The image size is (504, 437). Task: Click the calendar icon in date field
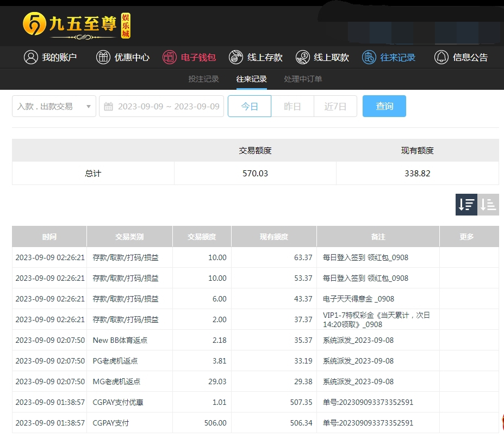(x=109, y=106)
